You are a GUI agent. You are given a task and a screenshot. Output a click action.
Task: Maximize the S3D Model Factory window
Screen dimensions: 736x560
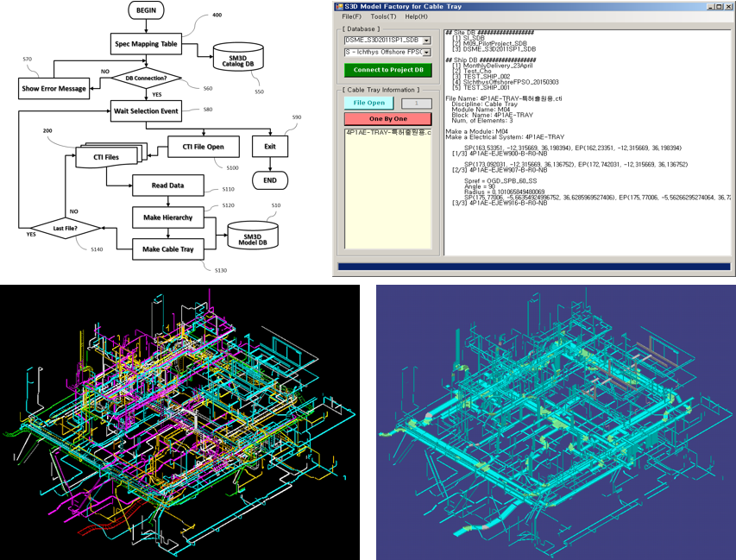(x=718, y=6)
